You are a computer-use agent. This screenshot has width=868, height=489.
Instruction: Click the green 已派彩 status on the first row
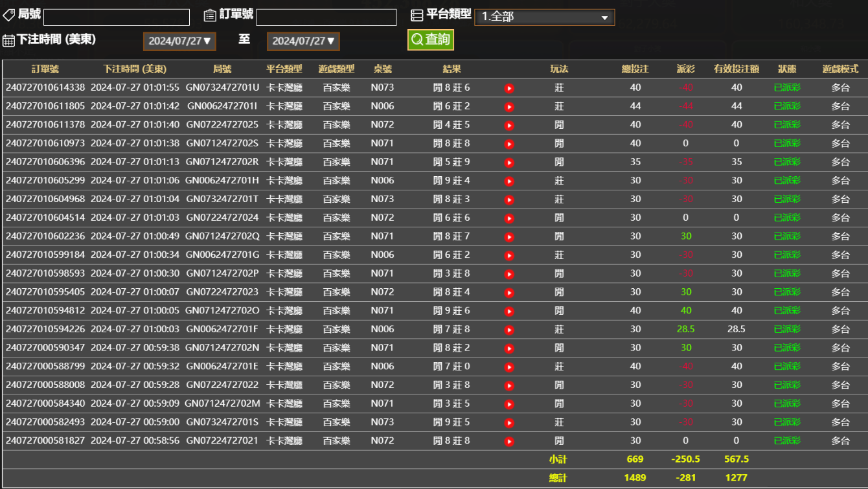(786, 87)
